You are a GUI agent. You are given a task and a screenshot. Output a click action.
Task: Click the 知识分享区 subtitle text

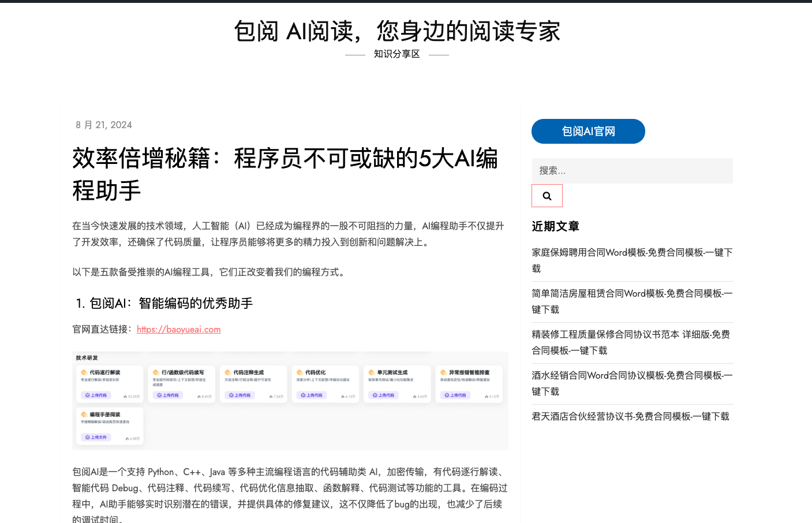397,54
